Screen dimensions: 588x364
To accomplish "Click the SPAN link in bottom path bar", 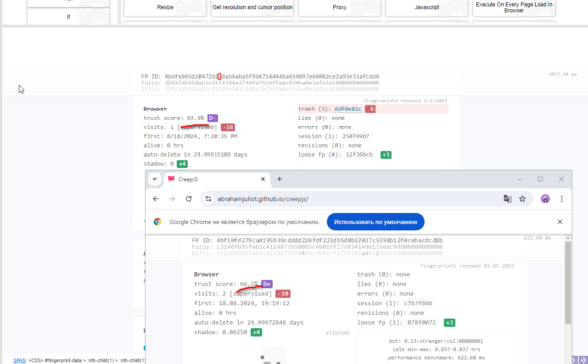I will pyautogui.click(x=19, y=360).
